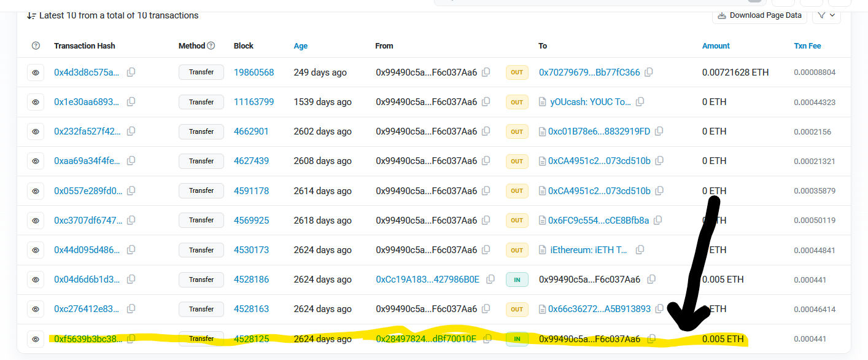Image resolution: width=868 pixels, height=360 pixels.
Task: Copy transaction hash 0x4d3d8c575a
Action: click(131, 72)
